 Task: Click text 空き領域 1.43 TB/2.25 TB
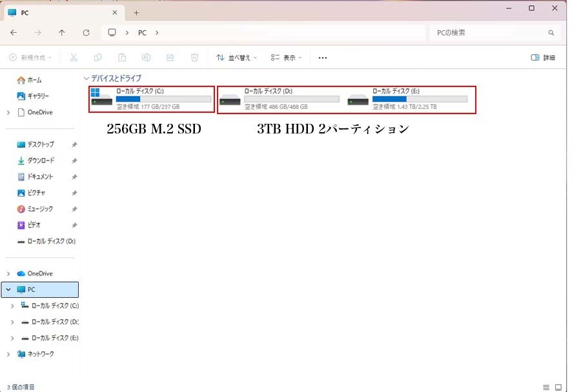pos(405,106)
